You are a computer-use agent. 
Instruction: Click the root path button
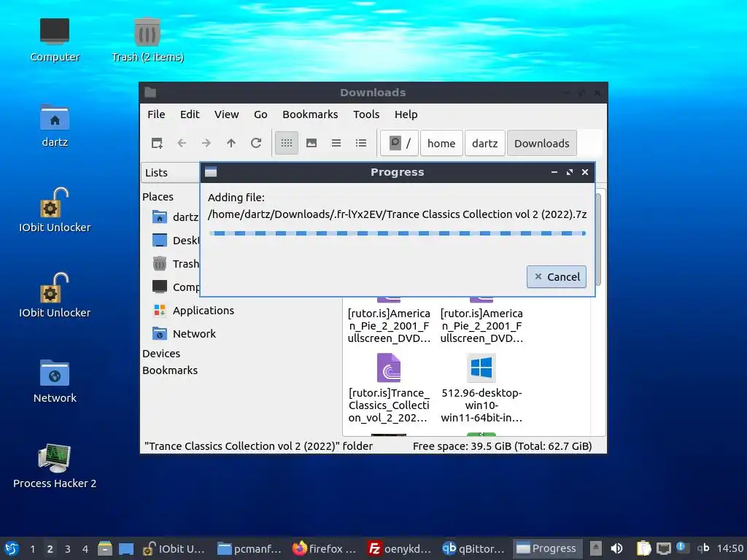(399, 143)
